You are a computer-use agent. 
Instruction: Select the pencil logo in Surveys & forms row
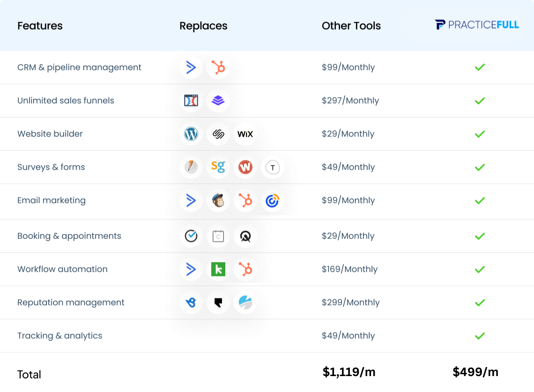coord(191,167)
